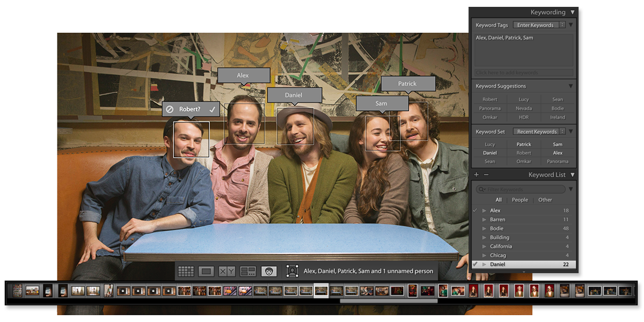Image resolution: width=644 pixels, height=322 pixels.
Task: Select the Other filter tab
Action: coord(545,200)
